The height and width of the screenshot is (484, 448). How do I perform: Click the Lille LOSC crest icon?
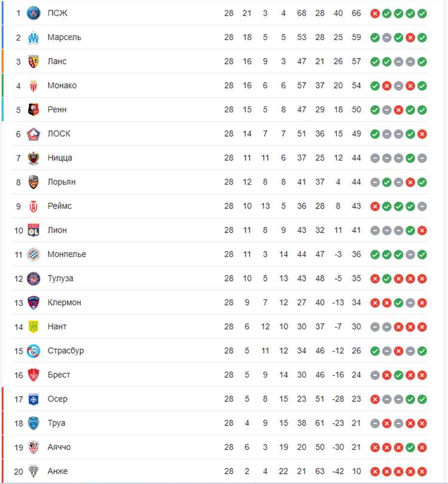pos(33,134)
